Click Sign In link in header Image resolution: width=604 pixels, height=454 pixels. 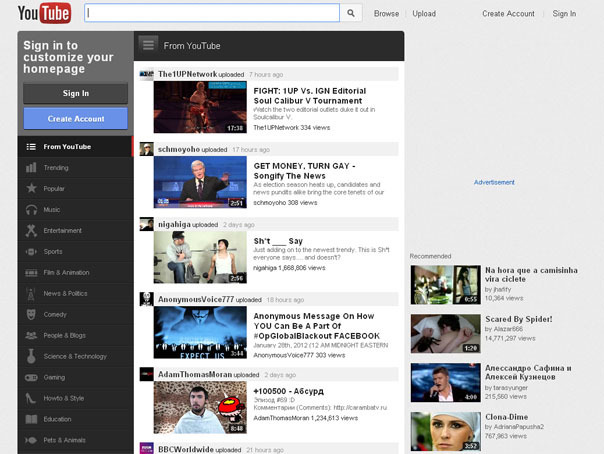pos(564,13)
